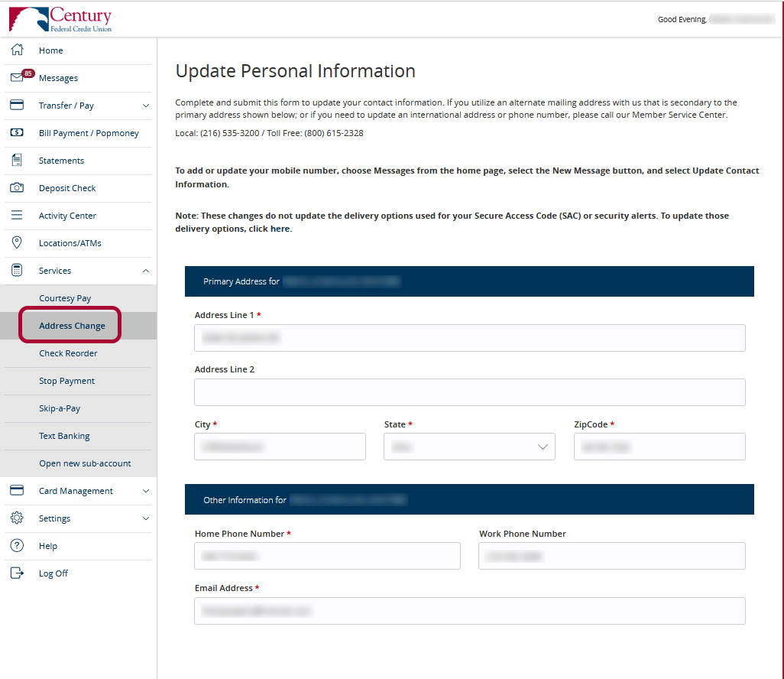Click the Good Evening greeting text
This screenshot has width=784, height=679.
click(x=682, y=20)
